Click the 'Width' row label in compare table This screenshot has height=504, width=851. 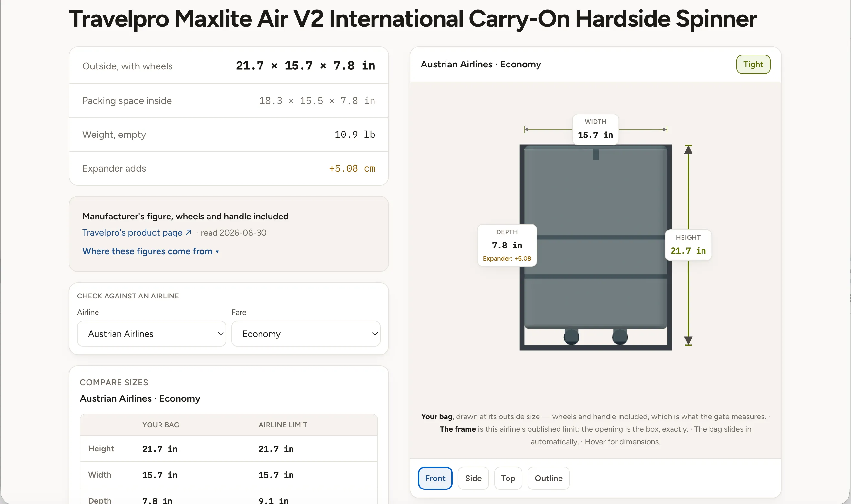(99, 475)
